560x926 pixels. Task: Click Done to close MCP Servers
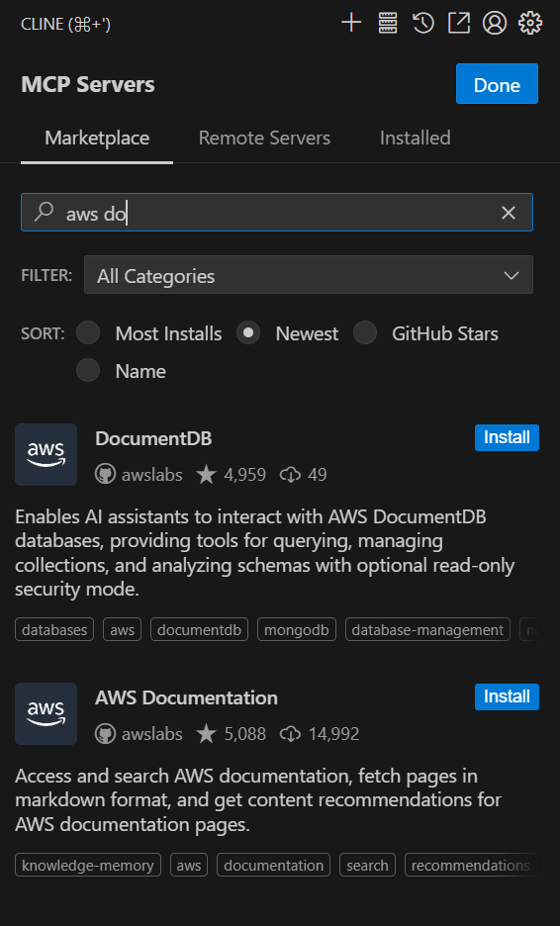(x=497, y=84)
